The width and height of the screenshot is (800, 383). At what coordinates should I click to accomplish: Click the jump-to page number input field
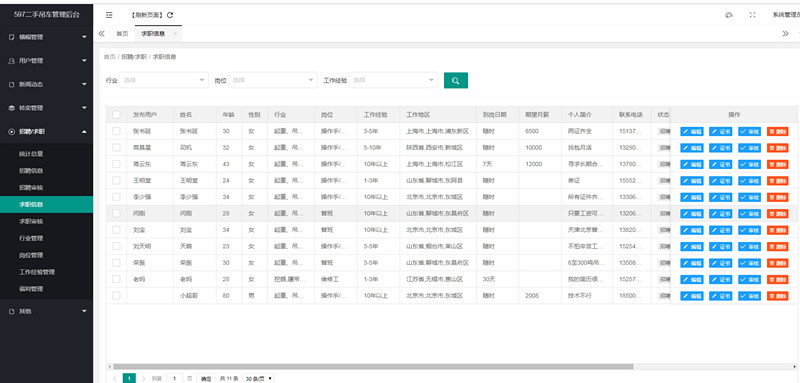tap(175, 378)
